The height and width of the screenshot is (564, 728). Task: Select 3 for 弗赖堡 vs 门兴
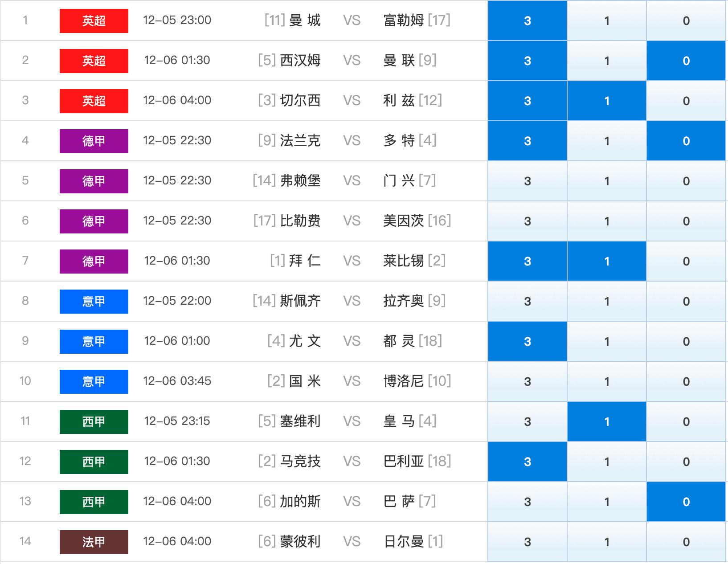click(x=528, y=181)
